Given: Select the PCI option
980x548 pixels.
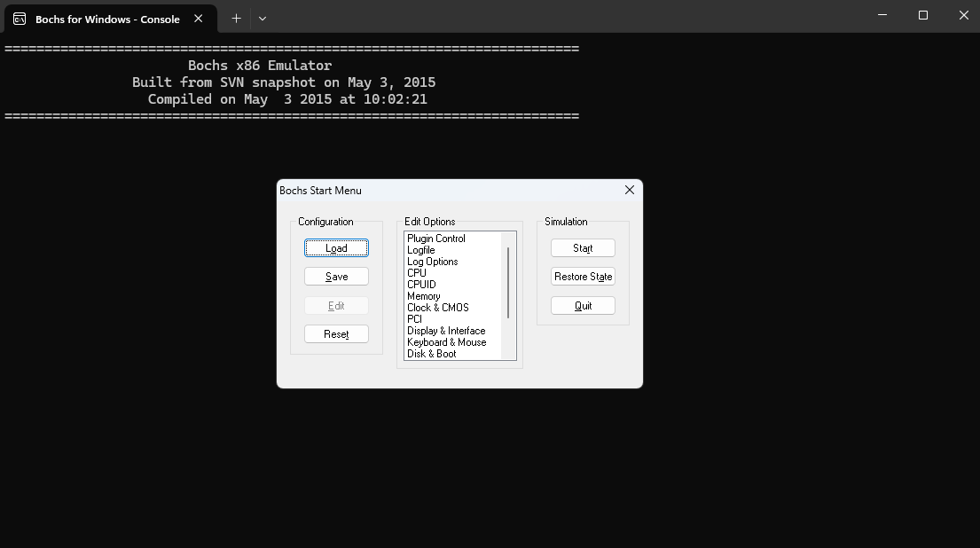Looking at the screenshot, I should tap(415, 319).
